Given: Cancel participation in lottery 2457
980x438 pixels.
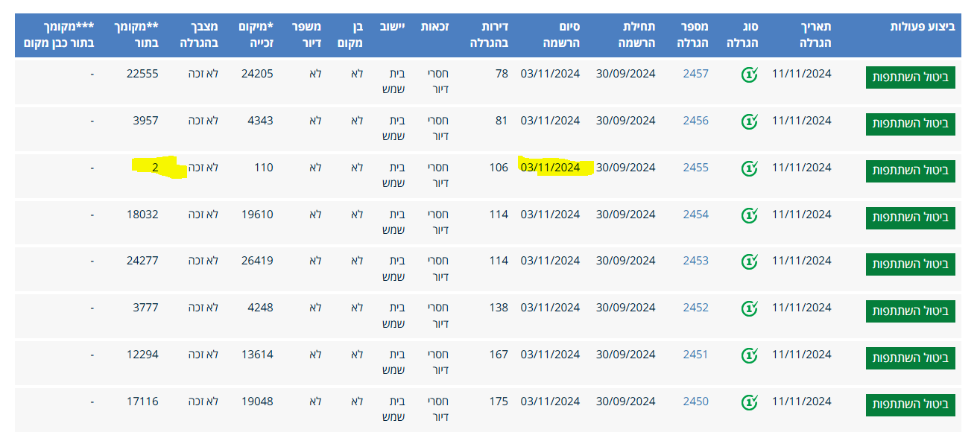Looking at the screenshot, I should coord(910,77).
